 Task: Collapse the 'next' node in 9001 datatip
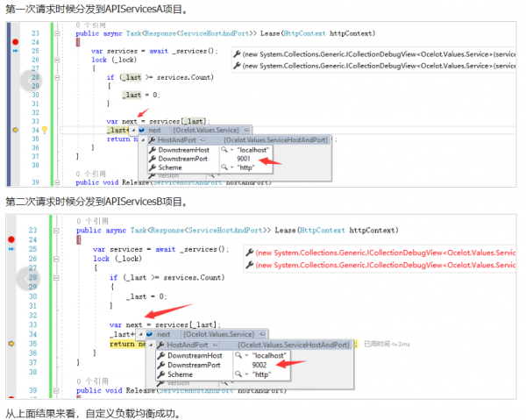click(x=133, y=130)
